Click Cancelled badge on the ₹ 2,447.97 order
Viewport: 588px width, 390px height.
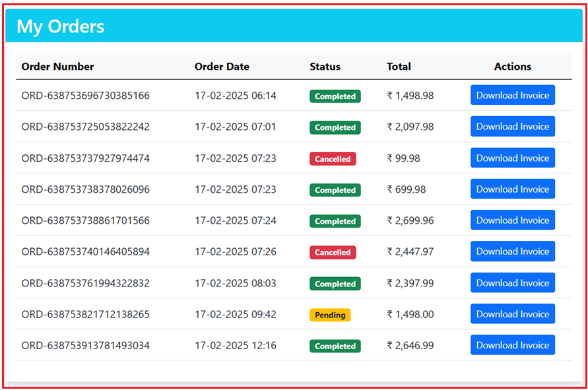point(333,252)
